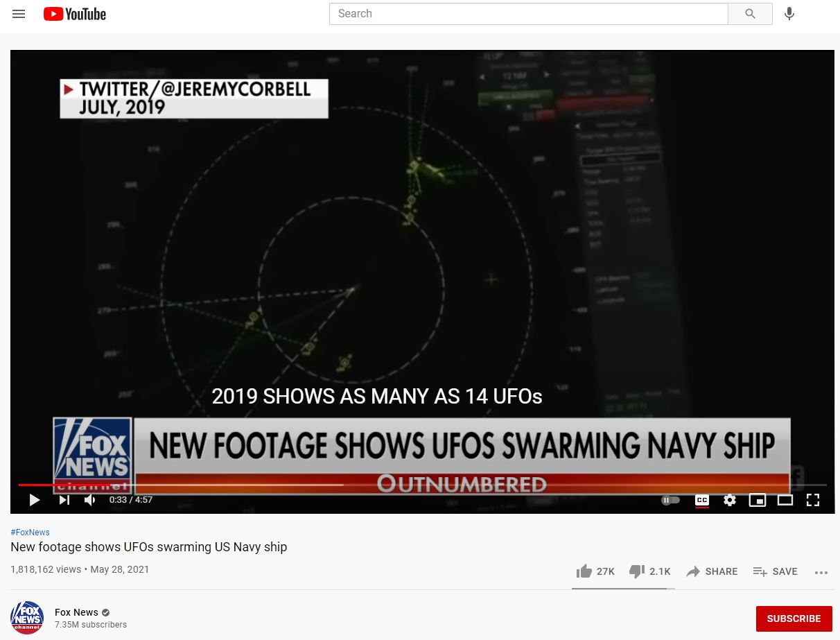Toggle the autoplay switch
840x640 pixels.
(x=670, y=499)
